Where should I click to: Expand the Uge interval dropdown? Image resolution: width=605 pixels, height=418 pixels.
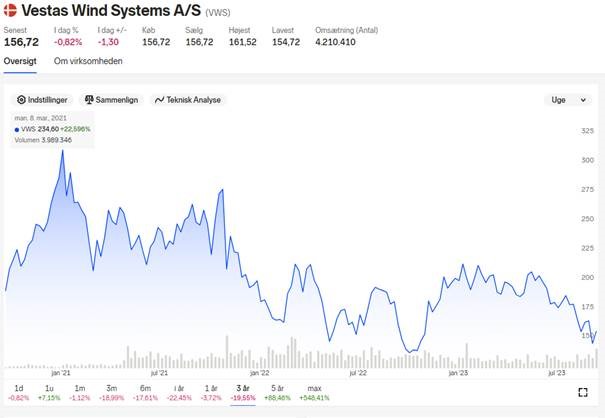coord(568,100)
